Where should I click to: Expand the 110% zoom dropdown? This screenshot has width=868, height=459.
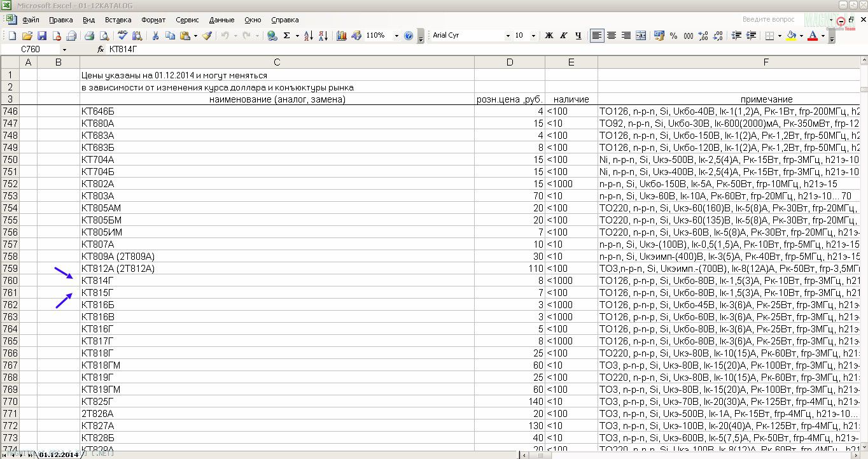[396, 36]
